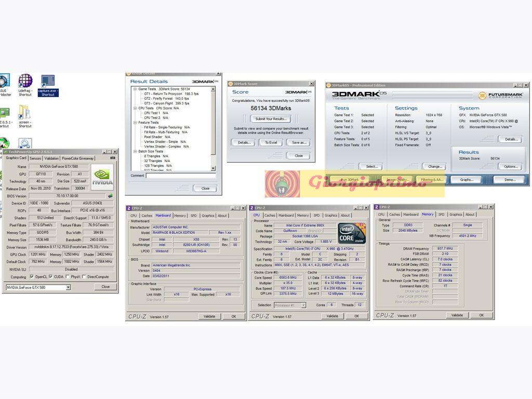
Task: Switch to the Sensors tab in GPU-Z
Action: [35, 158]
